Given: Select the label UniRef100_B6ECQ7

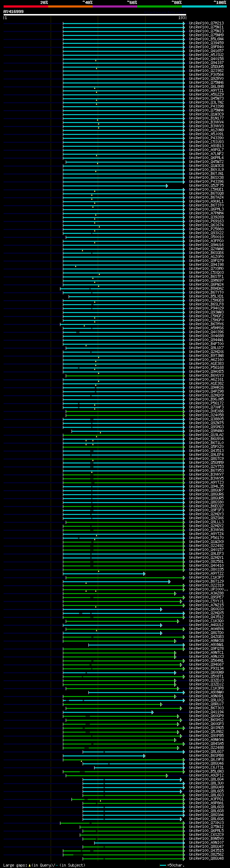Looking at the screenshot, I should click(x=206, y=506).
